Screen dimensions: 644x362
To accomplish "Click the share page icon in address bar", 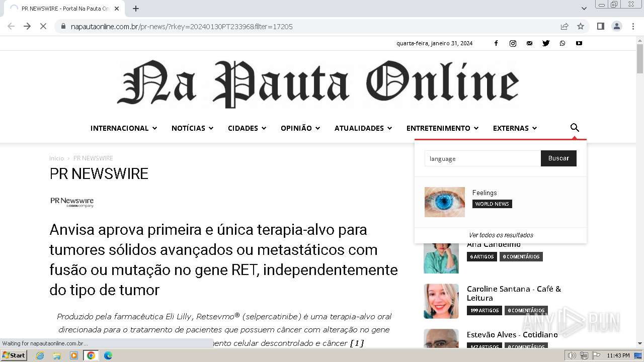I will click(565, 26).
